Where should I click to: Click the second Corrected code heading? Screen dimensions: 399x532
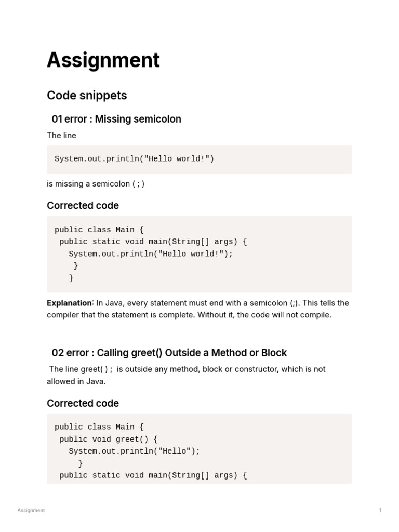pyautogui.click(x=83, y=404)
